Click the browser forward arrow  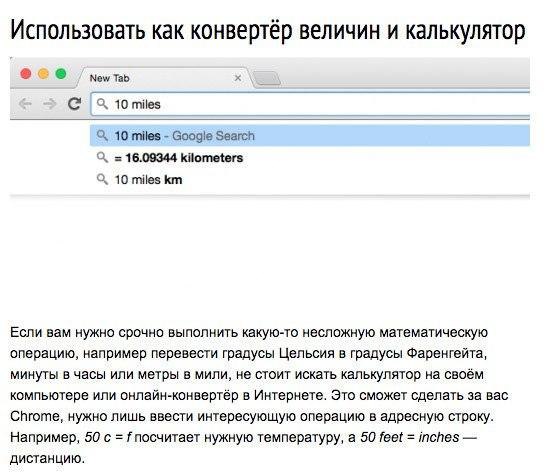[x=50, y=104]
